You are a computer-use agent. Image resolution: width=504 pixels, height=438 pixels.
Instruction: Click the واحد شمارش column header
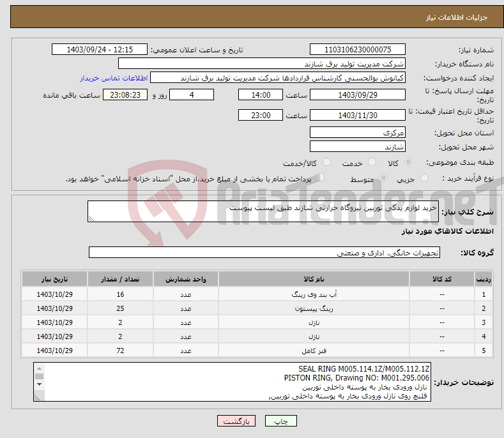(x=186, y=279)
